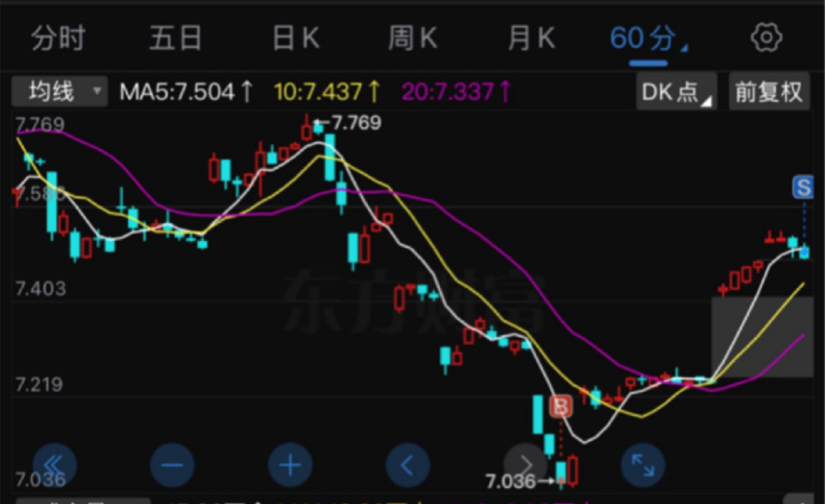The image size is (825, 504).
Task: Select the 月K monthly candlestick tab
Action: (x=531, y=39)
